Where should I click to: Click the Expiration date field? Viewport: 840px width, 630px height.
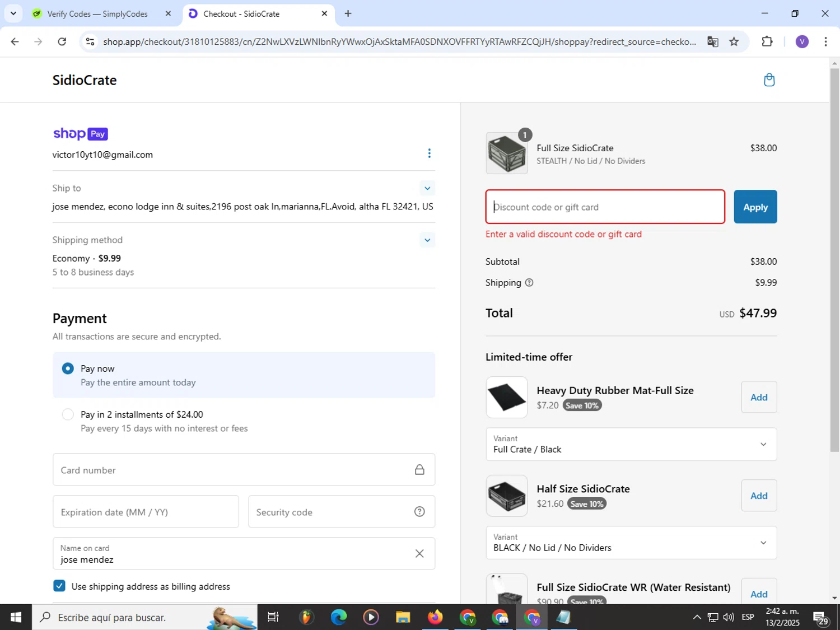[146, 512]
